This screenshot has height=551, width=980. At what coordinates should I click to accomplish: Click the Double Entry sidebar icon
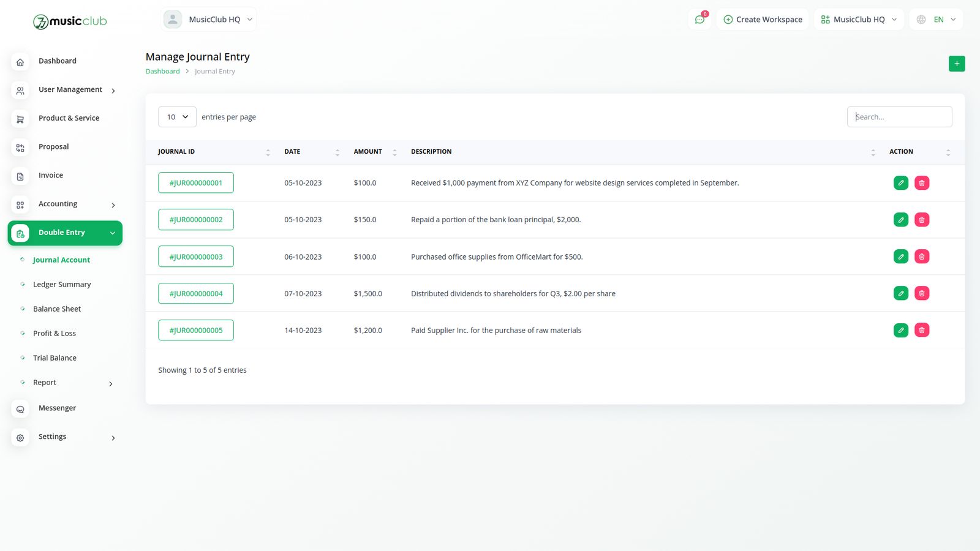pos(20,233)
